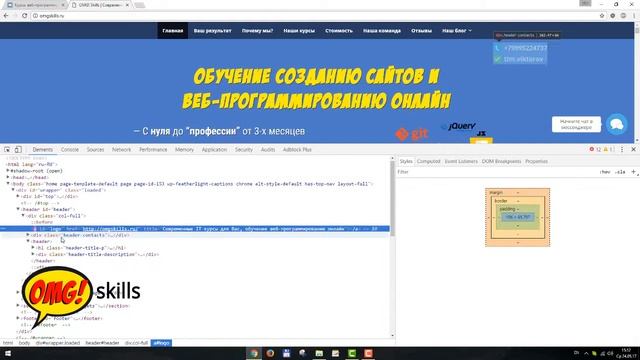Screen dimensions: 640x360
Task: Expand the div id top node
Action: [18, 196]
